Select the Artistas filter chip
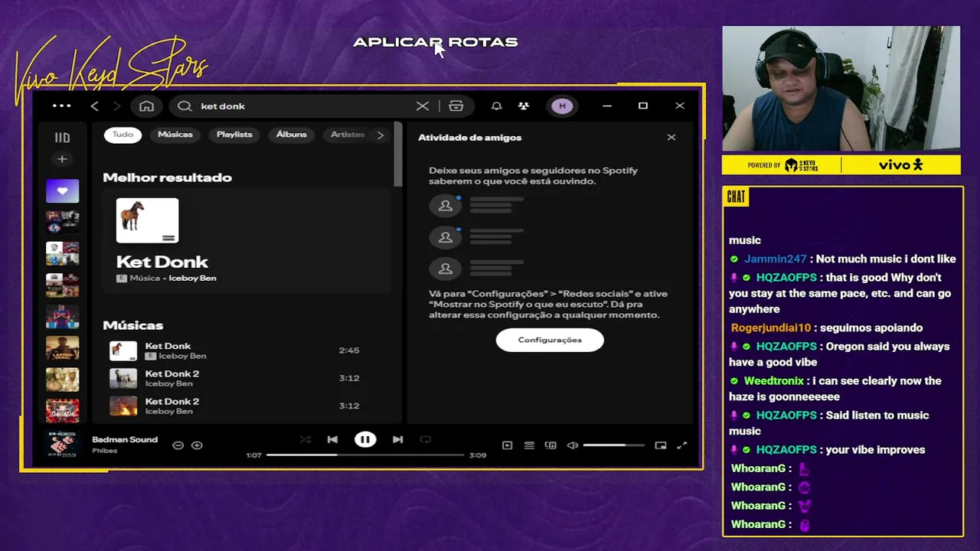Image resolution: width=980 pixels, height=551 pixels. pos(347,135)
